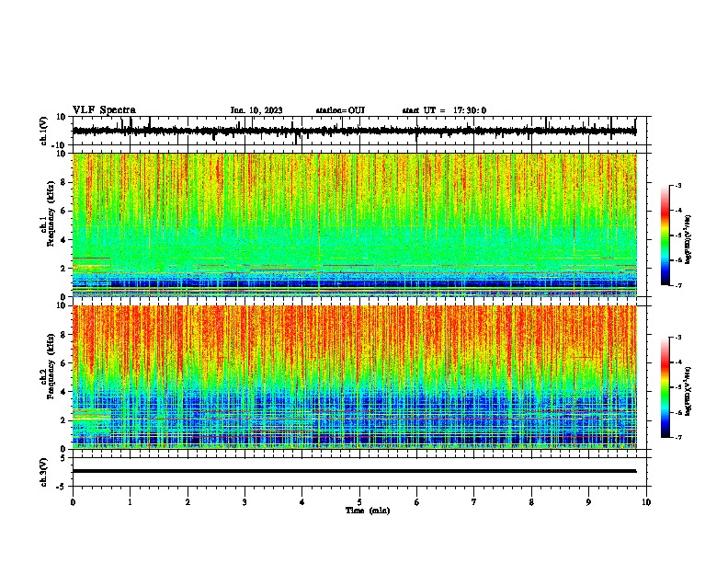The width and height of the screenshot is (728, 563).
Task: Click tick label "10" on the Time axis
Action: coord(646,502)
